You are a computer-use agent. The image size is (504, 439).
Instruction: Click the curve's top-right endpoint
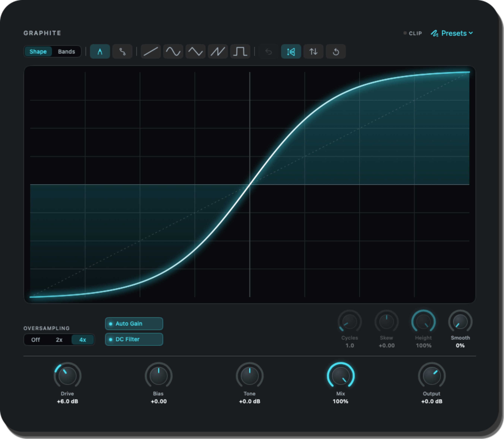pos(469,72)
